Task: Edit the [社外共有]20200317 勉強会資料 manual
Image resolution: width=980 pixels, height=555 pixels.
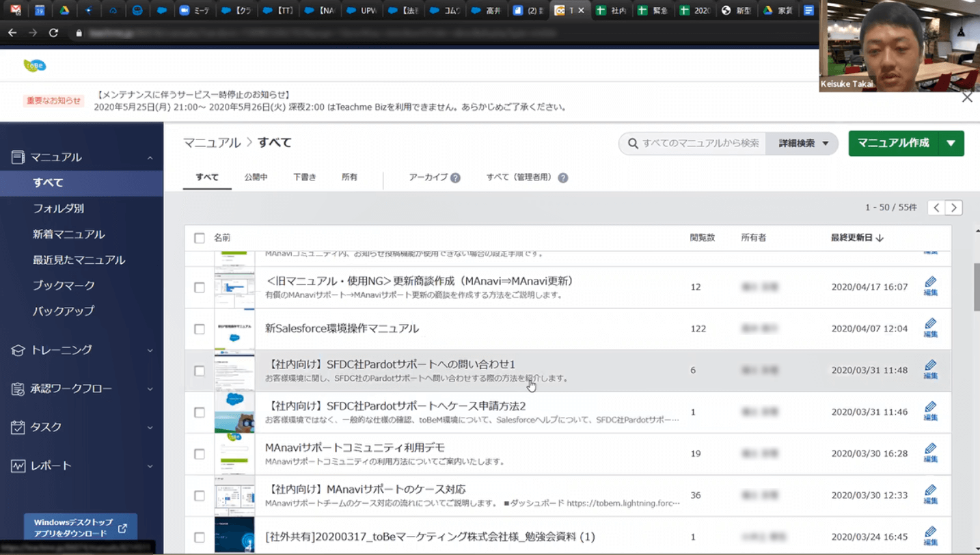Action: (x=930, y=537)
